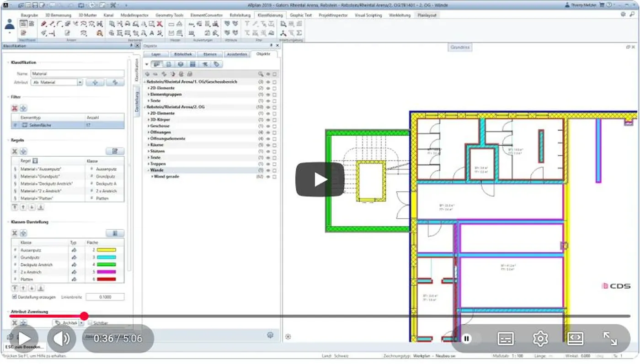Tick the checkbox on the Geschosse row
This screenshot has width=640, height=364.
pos(275,126)
